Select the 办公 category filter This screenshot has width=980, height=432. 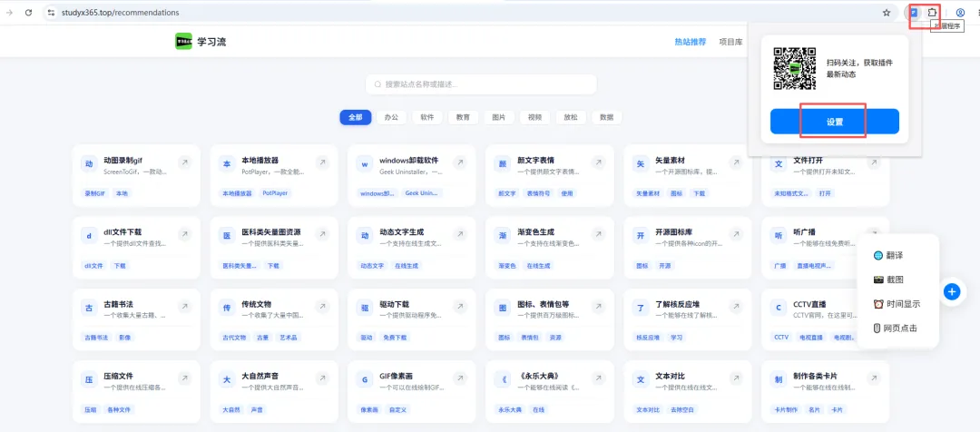(x=391, y=117)
